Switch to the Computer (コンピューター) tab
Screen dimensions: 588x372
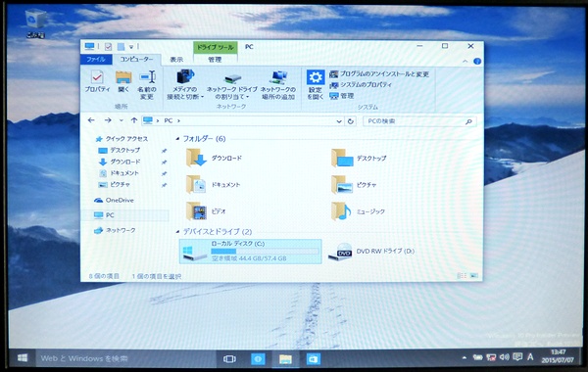[136, 59]
